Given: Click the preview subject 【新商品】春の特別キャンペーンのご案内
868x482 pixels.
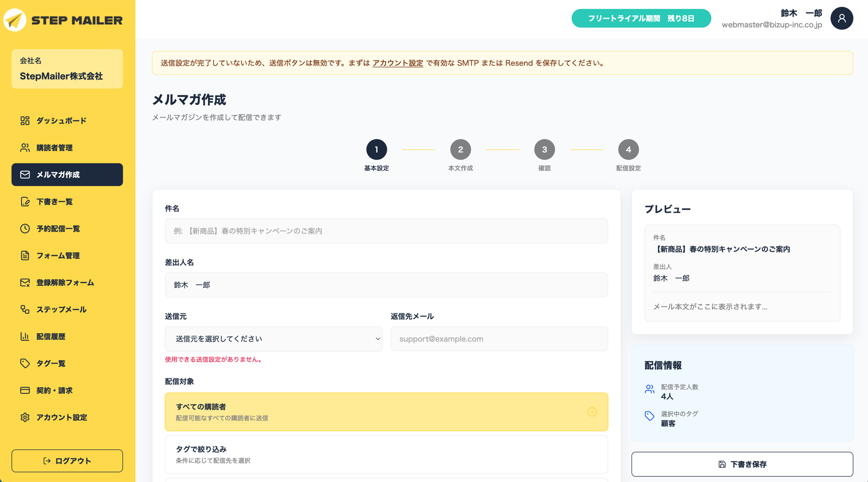Looking at the screenshot, I should tap(722, 250).
